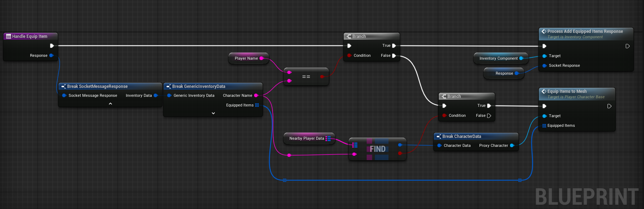Click the Player Name variable node
This screenshot has height=209, width=644.
click(248, 58)
